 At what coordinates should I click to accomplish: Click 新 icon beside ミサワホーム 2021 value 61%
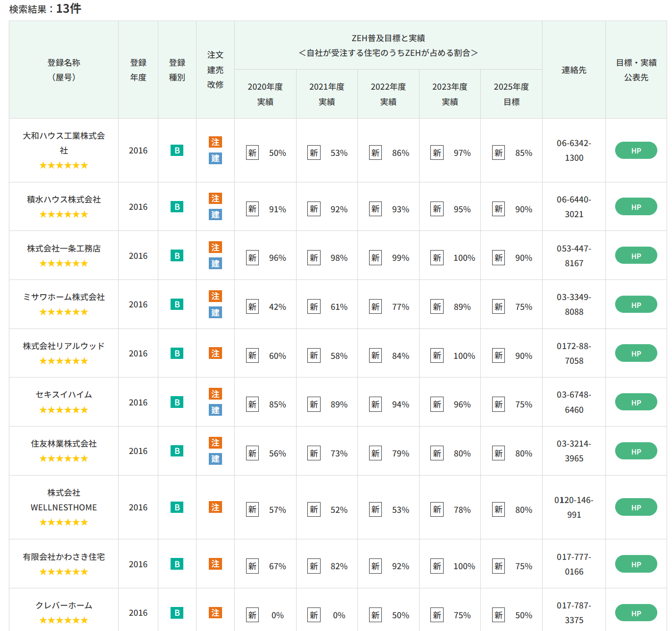click(314, 307)
